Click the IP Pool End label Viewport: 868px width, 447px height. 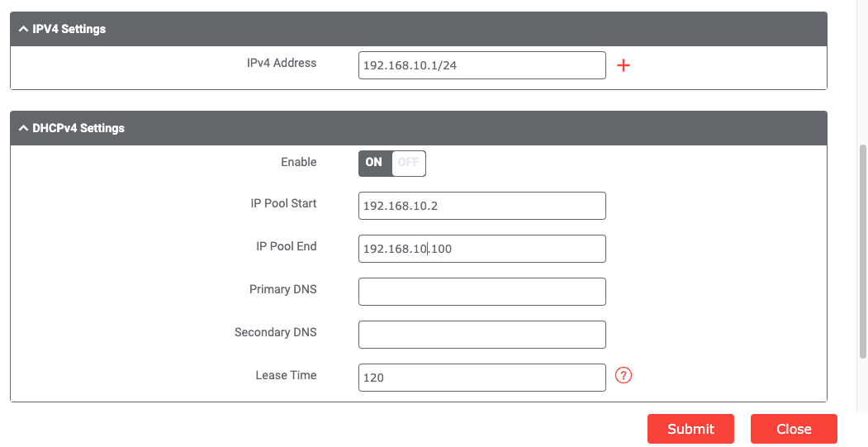(x=286, y=246)
